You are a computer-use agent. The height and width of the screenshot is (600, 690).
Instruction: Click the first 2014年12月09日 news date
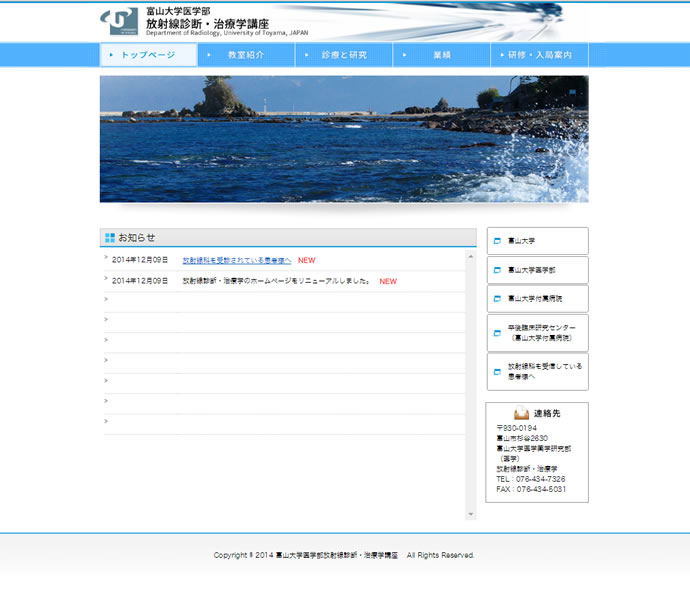click(x=140, y=260)
